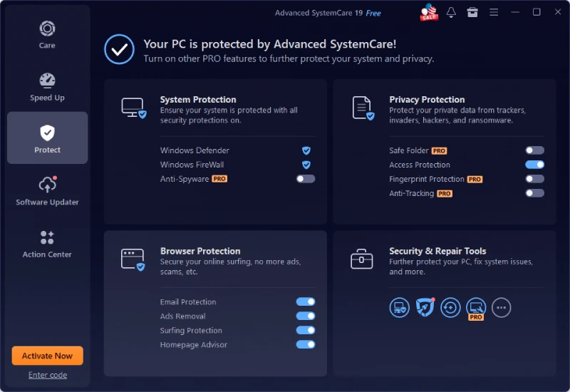Toggle Fingerprint Protection on
The width and height of the screenshot is (570, 392).
535,179
